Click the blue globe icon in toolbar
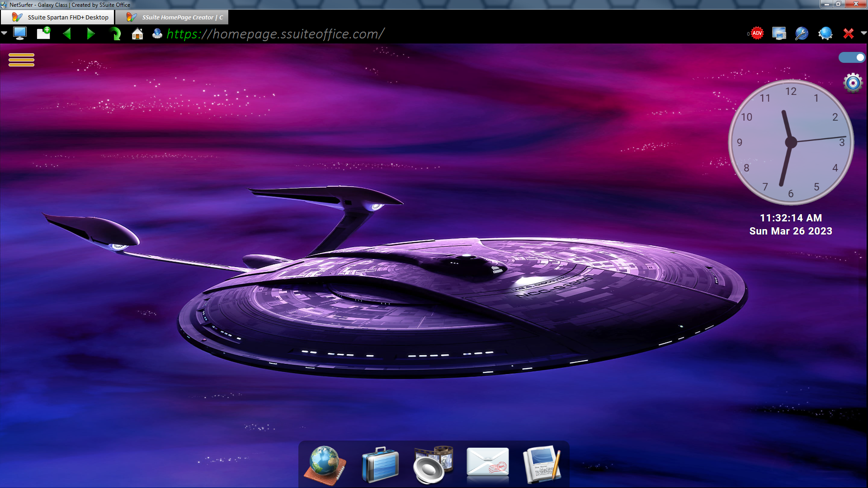Viewport: 868px width, 488px height. [825, 33]
